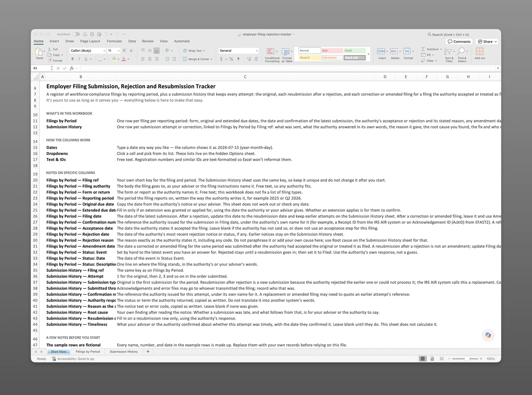Open Find & Select menu

[x=462, y=55]
